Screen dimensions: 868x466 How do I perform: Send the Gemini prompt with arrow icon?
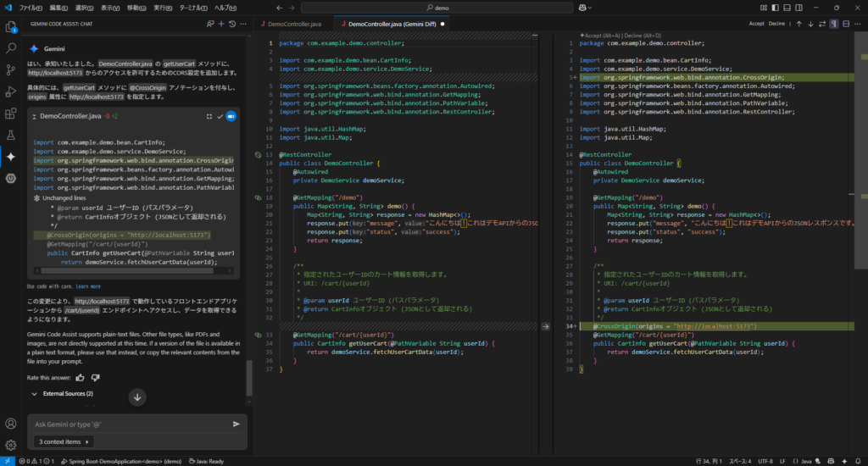coord(236,424)
